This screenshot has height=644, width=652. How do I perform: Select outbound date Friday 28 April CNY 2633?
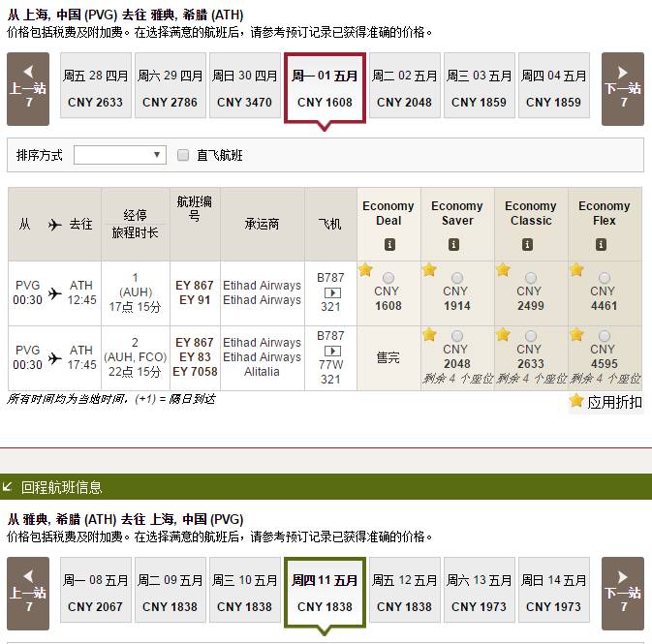(96, 85)
